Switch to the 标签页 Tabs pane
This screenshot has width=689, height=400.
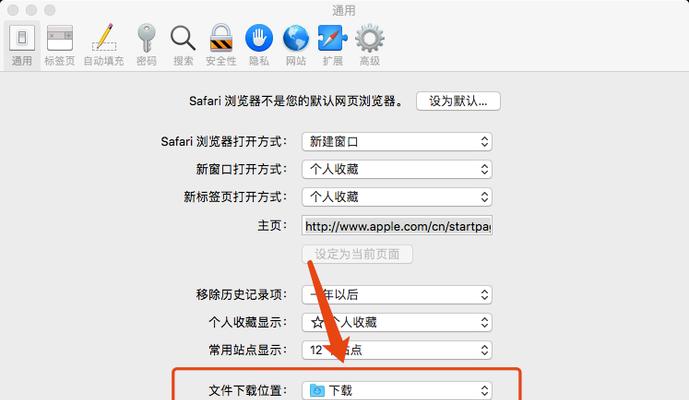[x=60, y=46]
